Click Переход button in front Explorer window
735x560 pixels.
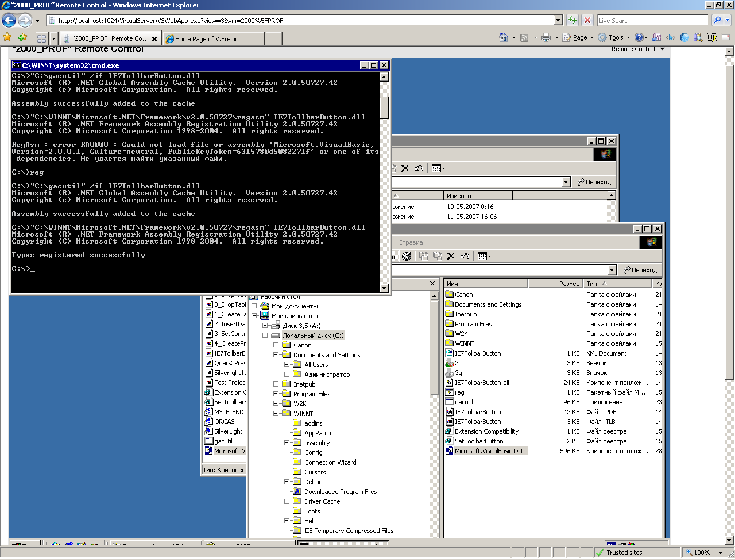click(640, 270)
